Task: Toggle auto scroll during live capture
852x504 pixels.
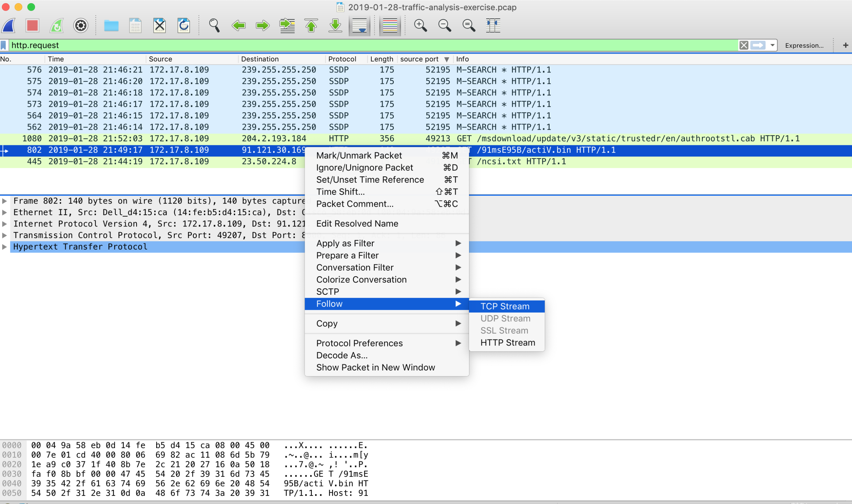Action: 359,26
